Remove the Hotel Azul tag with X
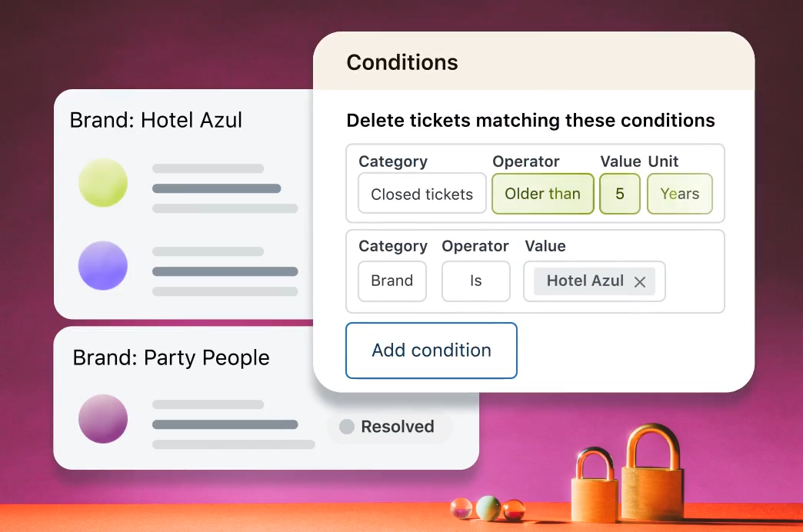Viewport: 803px width, 532px height. tap(639, 282)
